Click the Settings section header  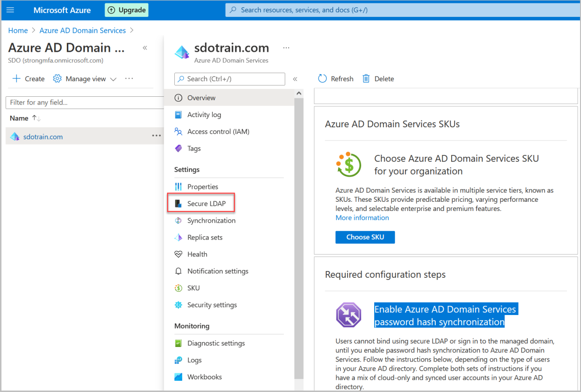[187, 169]
